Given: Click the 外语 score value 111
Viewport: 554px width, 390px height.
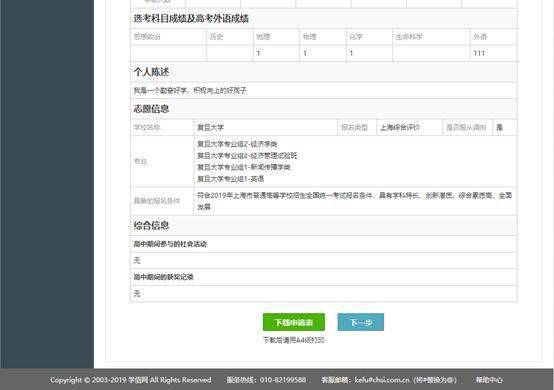Looking at the screenshot, I should point(479,53).
